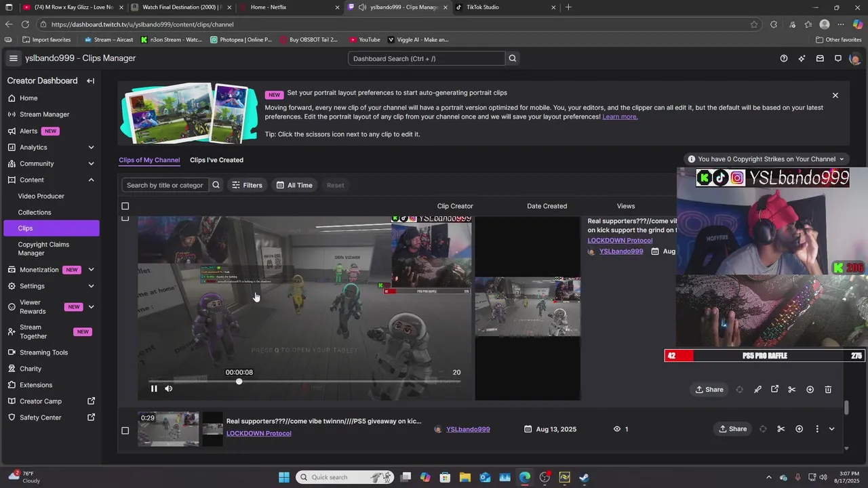The width and height of the screenshot is (868, 488).
Task: Open Stream Manager in the sidebar
Action: tap(45, 115)
